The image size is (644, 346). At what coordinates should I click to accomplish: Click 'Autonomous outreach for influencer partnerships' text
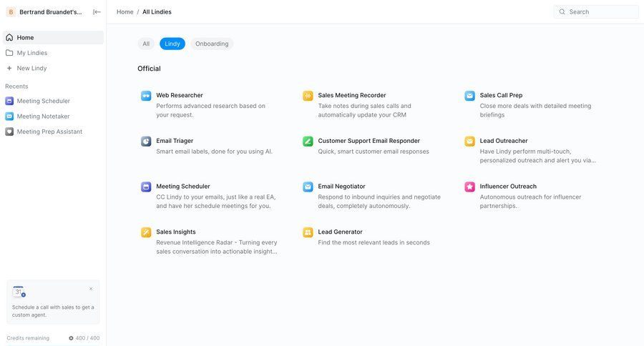point(530,202)
